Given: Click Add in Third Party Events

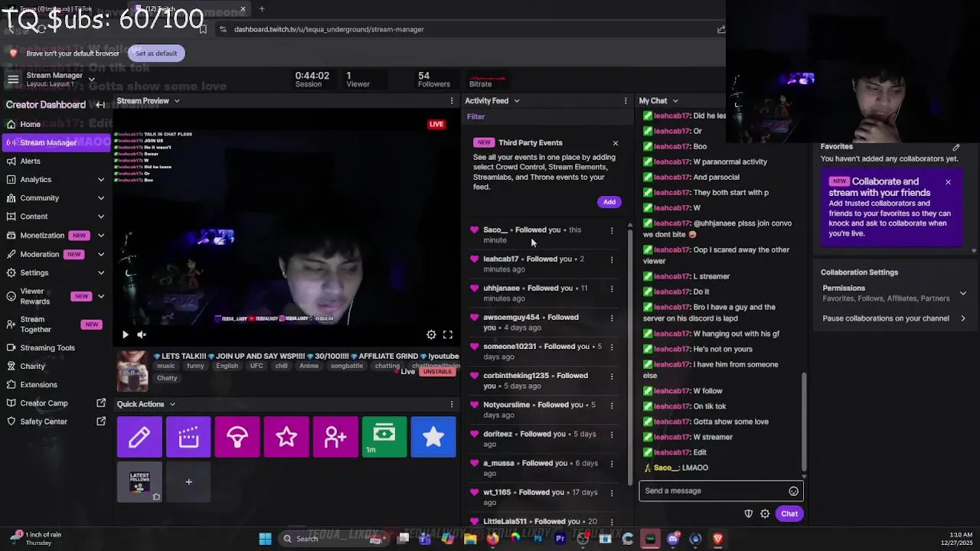Looking at the screenshot, I should point(609,202).
